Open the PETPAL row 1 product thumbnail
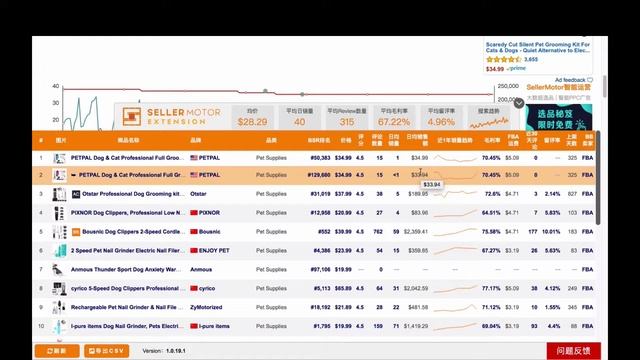Image resolution: width=640 pixels, height=360 pixels. pos(59,158)
